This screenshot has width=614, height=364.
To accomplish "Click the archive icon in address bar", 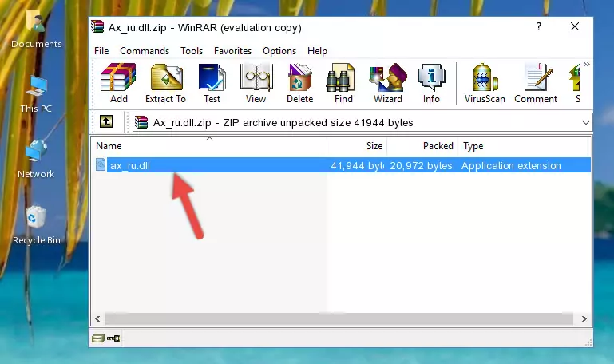I will click(x=141, y=122).
